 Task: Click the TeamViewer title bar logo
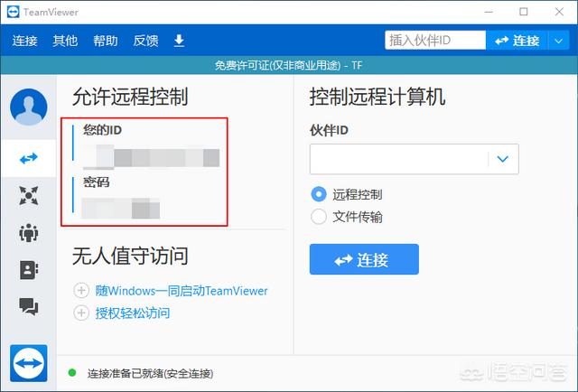click(13, 12)
